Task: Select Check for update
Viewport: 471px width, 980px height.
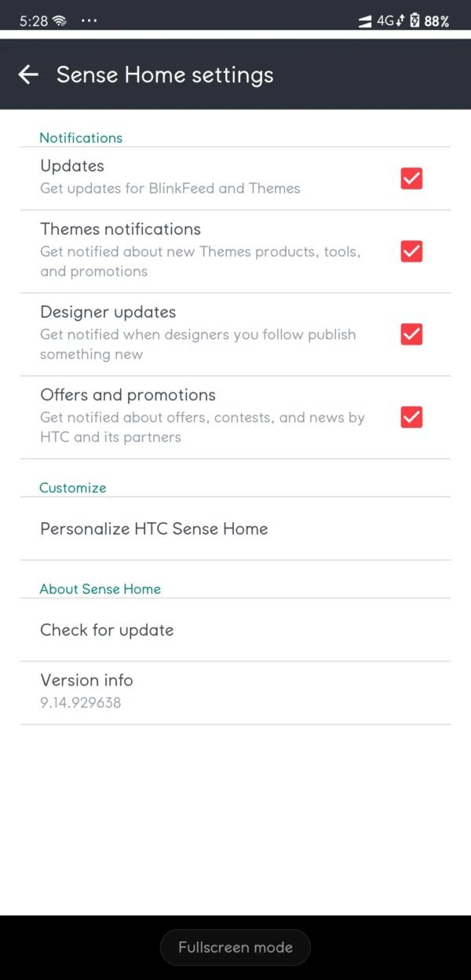Action: click(235, 630)
